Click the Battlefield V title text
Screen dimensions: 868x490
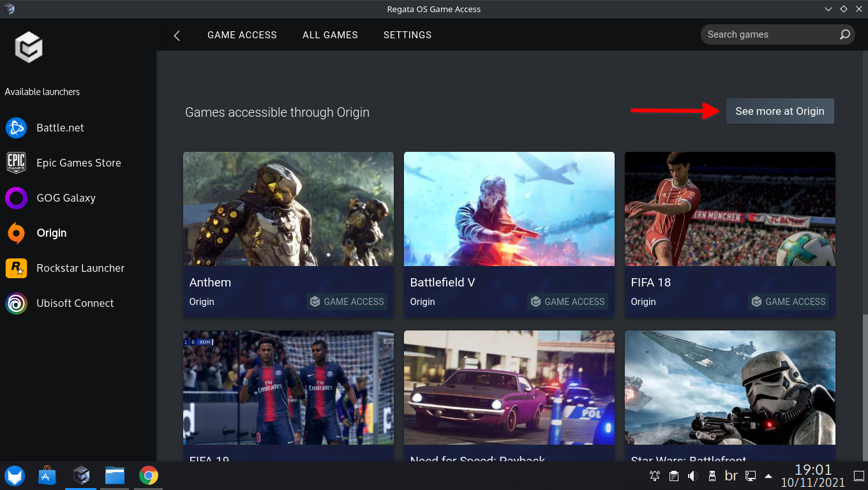pyautogui.click(x=442, y=282)
